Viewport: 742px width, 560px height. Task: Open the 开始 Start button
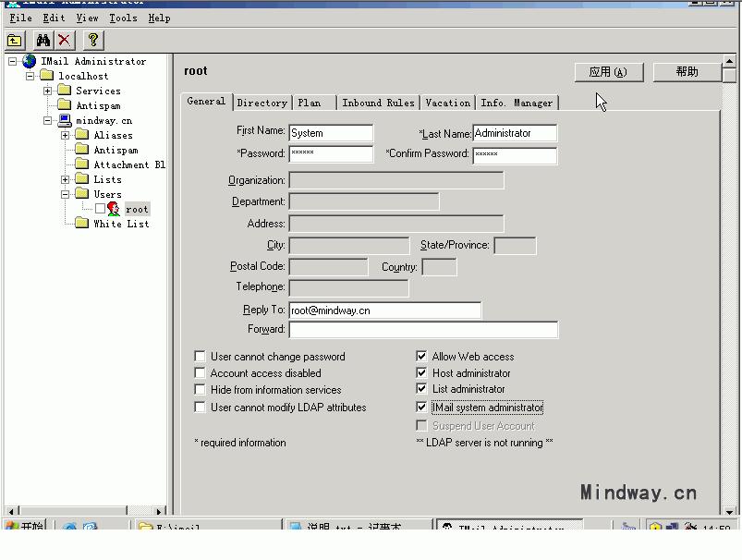25,526
